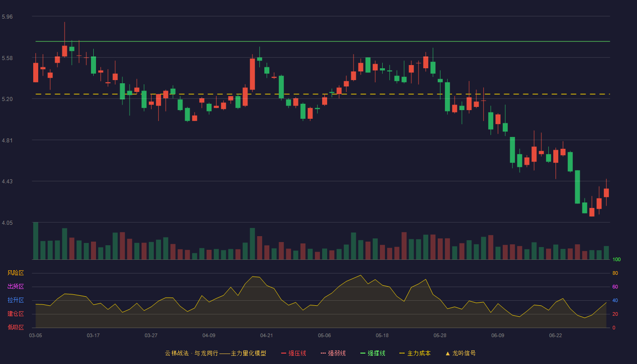637x364 pixels.
Task: Click the 03-05 date label
Action: (35, 335)
